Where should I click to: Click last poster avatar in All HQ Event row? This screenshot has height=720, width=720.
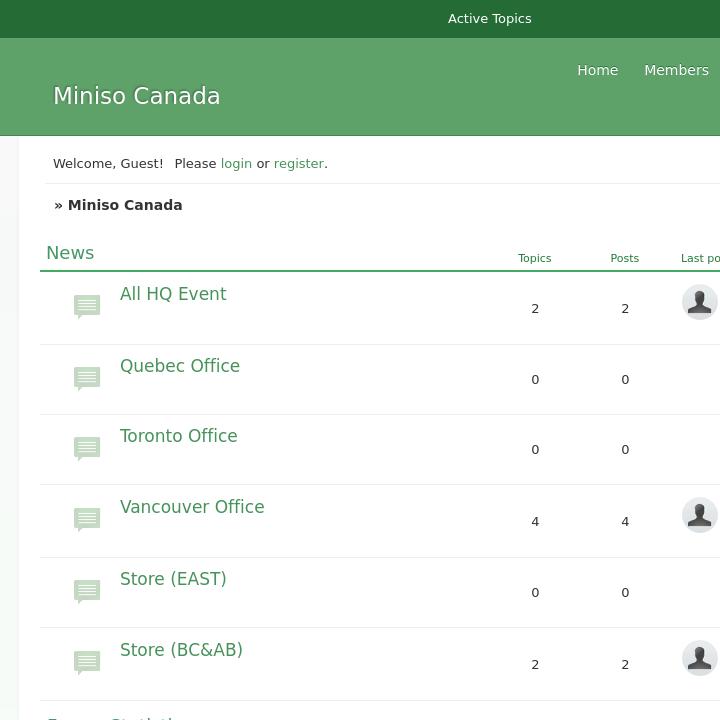pos(699,302)
